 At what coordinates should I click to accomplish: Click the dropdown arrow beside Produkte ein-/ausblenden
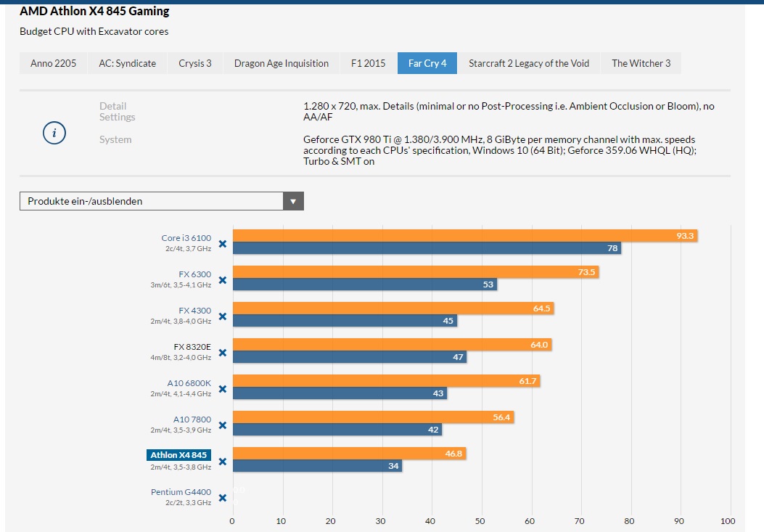293,201
